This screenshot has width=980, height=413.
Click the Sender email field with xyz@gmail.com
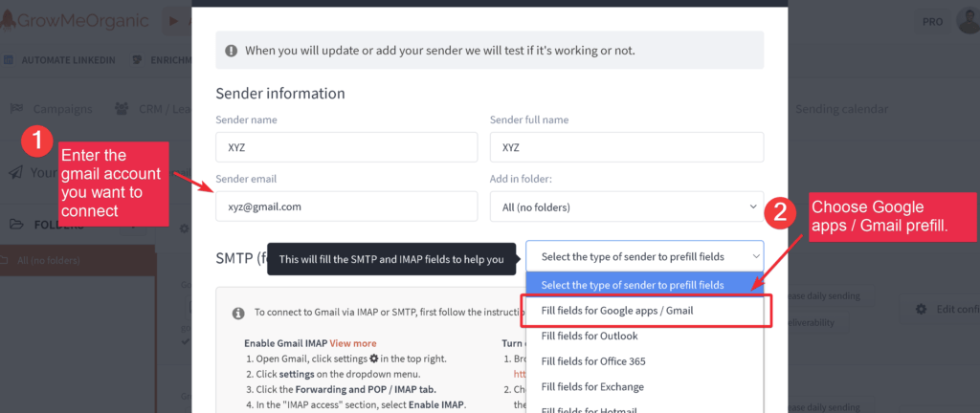coord(346,206)
